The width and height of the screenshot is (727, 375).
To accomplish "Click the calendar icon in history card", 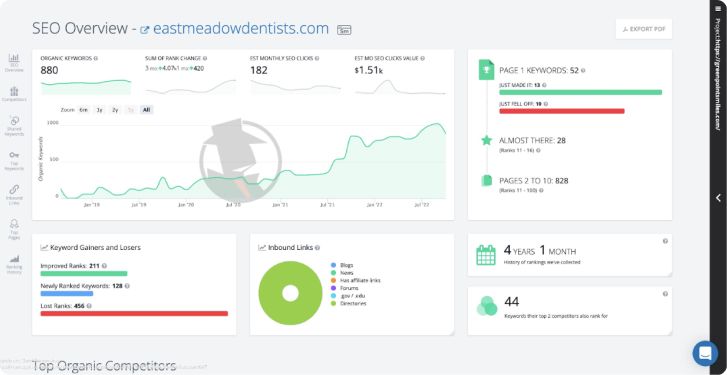I will pyautogui.click(x=486, y=255).
